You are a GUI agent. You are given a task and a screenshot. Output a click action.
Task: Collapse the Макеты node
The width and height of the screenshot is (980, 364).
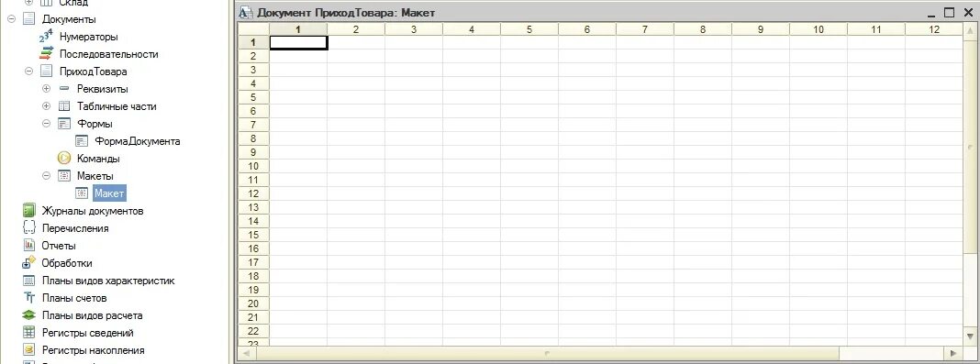(x=46, y=176)
